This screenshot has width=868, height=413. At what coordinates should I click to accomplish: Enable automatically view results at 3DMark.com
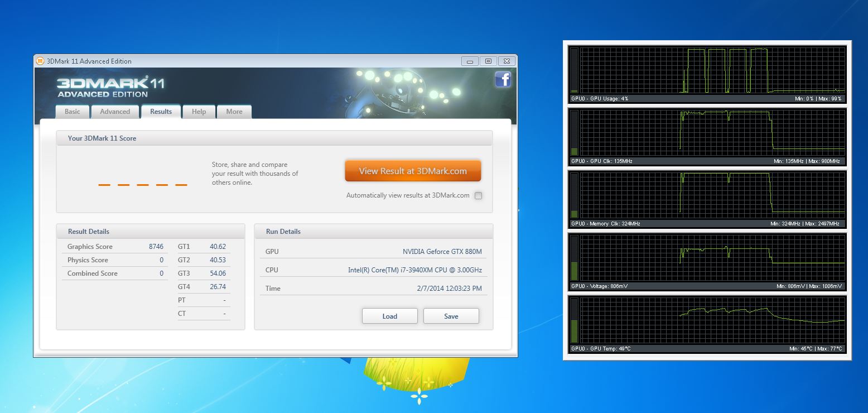478,195
